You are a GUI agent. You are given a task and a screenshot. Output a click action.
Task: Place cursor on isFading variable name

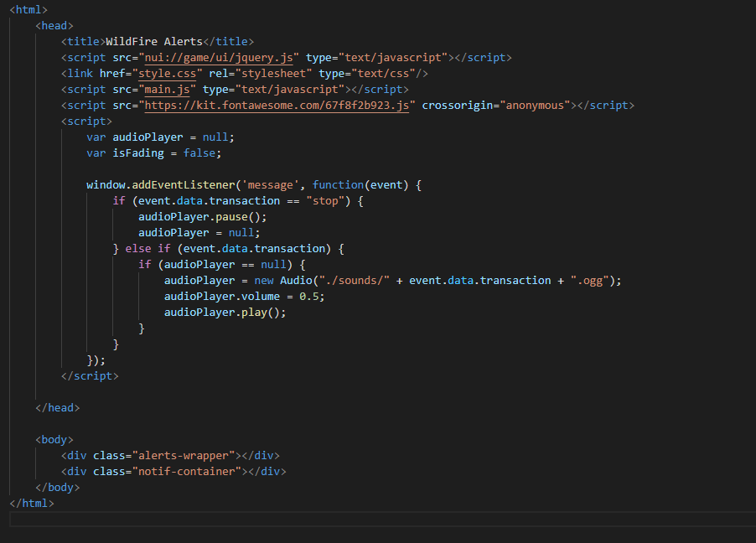point(141,153)
